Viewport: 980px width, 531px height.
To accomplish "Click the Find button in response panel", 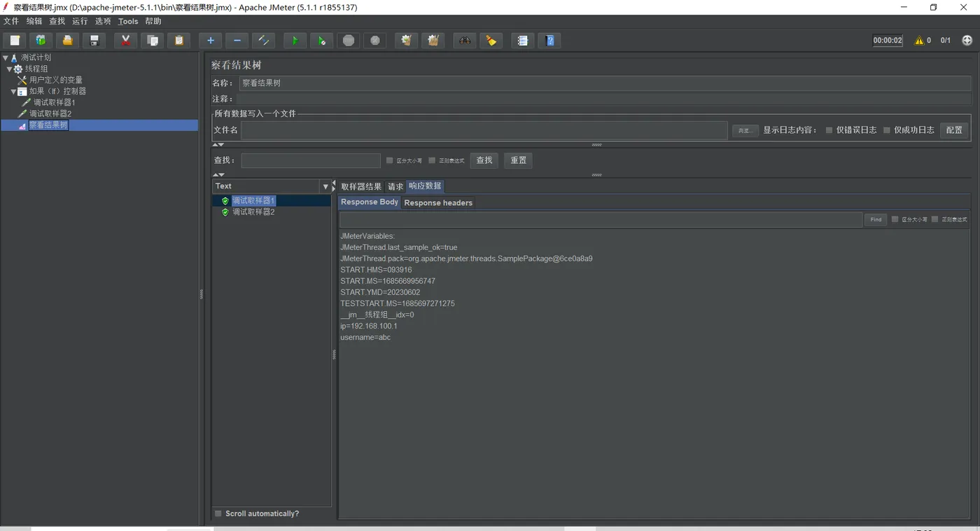I will pos(876,219).
